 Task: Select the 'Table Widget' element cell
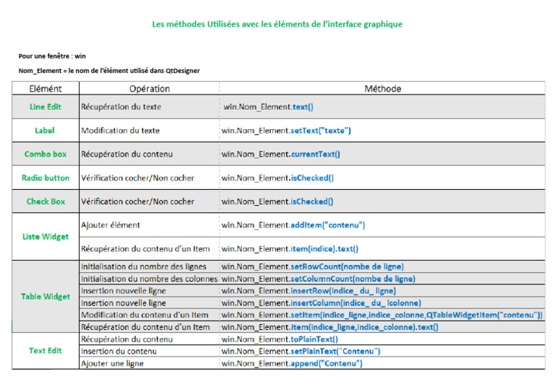point(45,297)
